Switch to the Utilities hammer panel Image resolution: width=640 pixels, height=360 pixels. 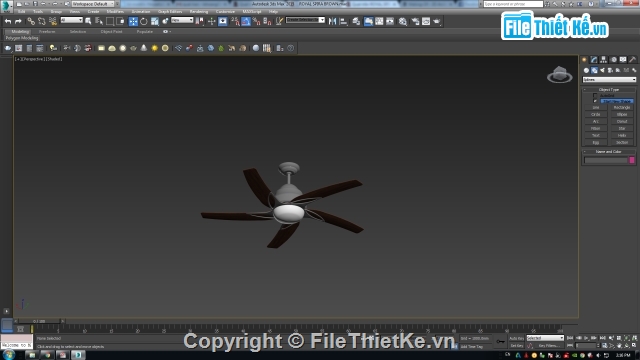click(632, 60)
